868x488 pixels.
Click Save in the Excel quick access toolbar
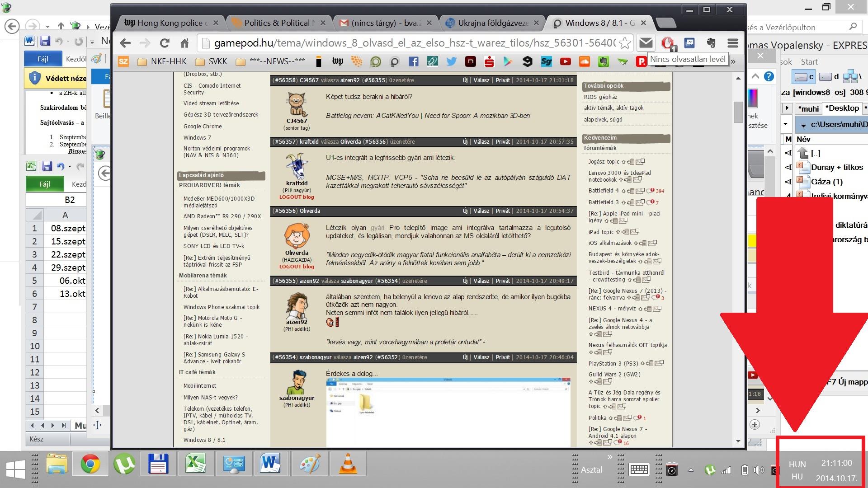pyautogui.click(x=47, y=166)
